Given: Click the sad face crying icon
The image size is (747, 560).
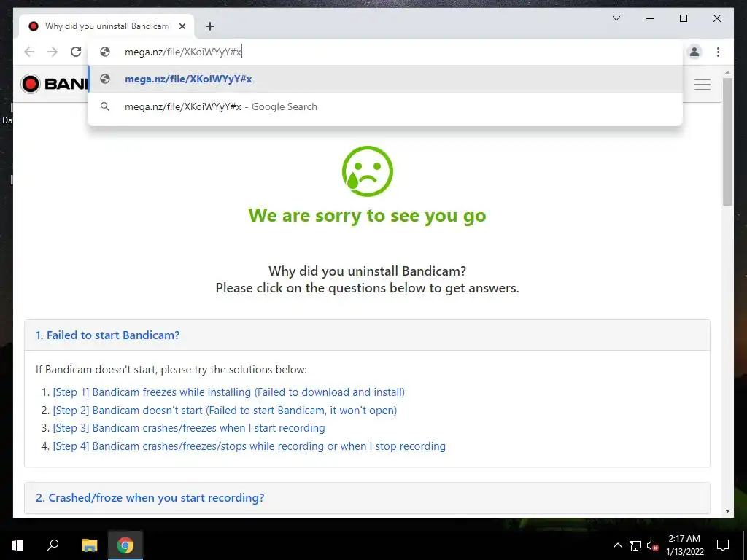Looking at the screenshot, I should tap(368, 171).
